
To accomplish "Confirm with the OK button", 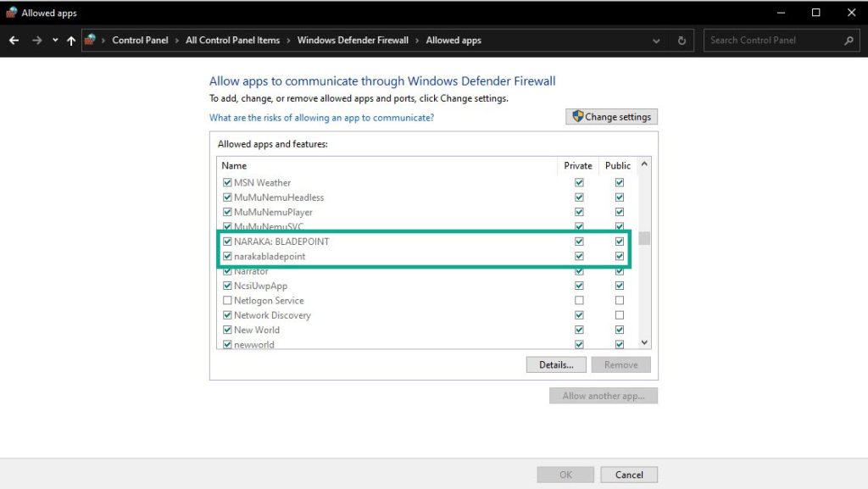I will point(565,475).
